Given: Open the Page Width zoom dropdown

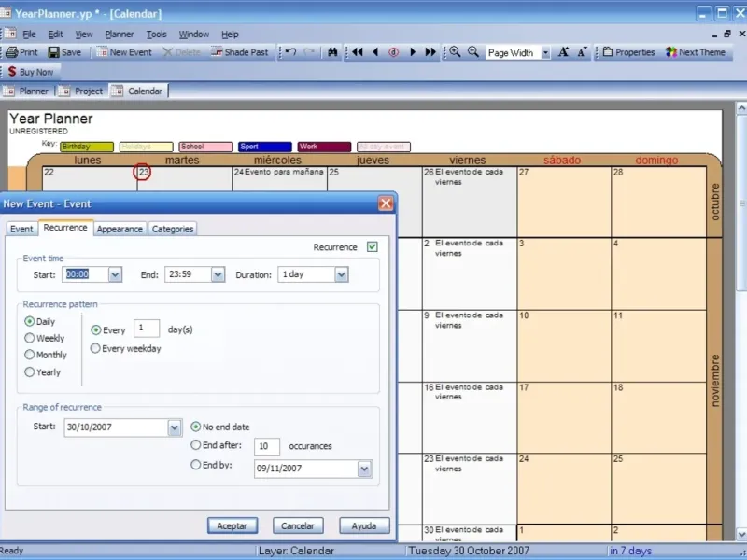Looking at the screenshot, I should (x=545, y=53).
